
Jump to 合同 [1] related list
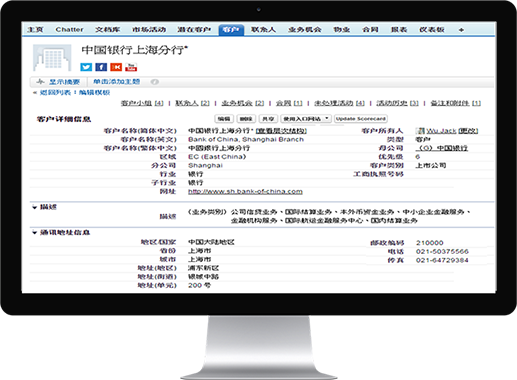(x=289, y=103)
